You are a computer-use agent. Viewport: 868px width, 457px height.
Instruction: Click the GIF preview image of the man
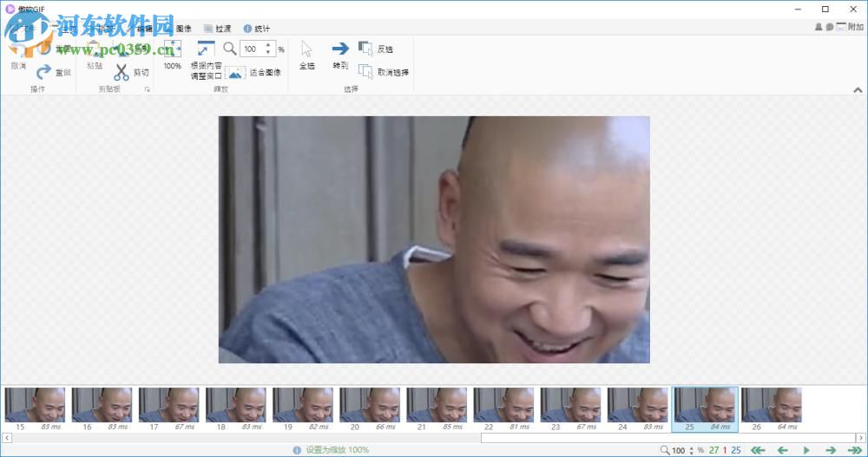pyautogui.click(x=434, y=239)
